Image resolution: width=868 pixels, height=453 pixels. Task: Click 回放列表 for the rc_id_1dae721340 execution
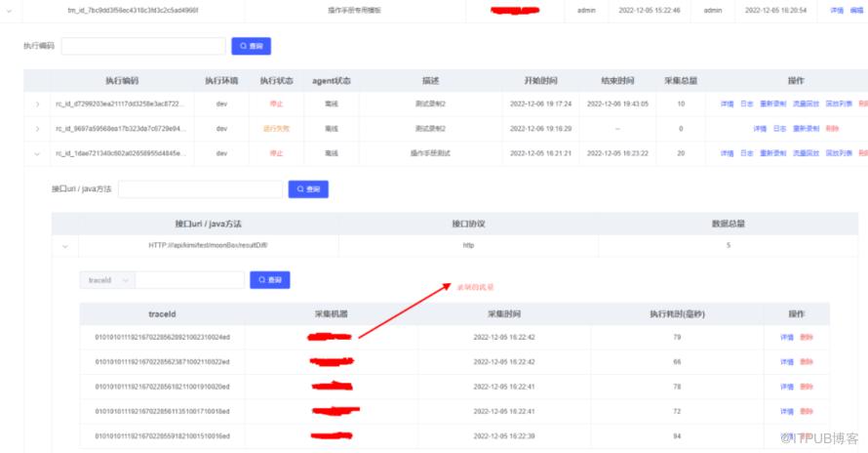pyautogui.click(x=839, y=153)
